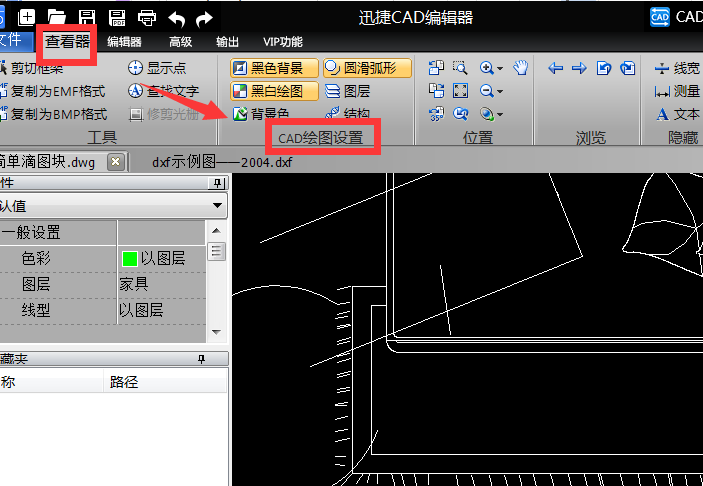The width and height of the screenshot is (703, 486).
Task: Open 背景色 background color setting
Action: (x=261, y=114)
